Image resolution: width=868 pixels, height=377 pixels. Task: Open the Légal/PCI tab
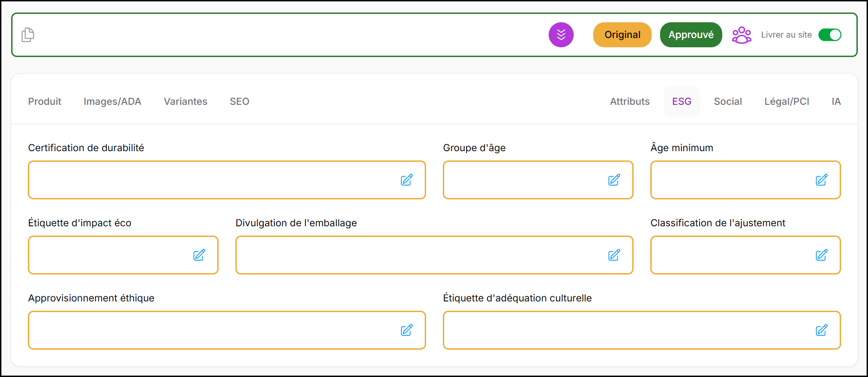pos(786,102)
